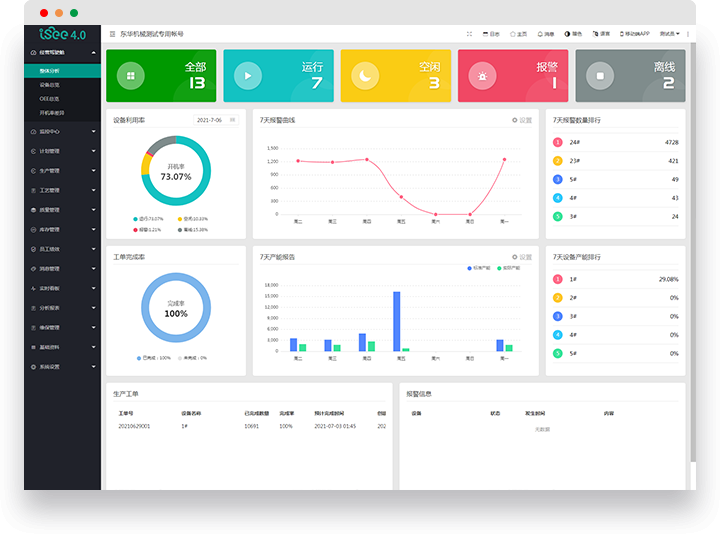Click the 2021-7-06 date picker field
This screenshot has height=534, width=720.
tap(215, 120)
